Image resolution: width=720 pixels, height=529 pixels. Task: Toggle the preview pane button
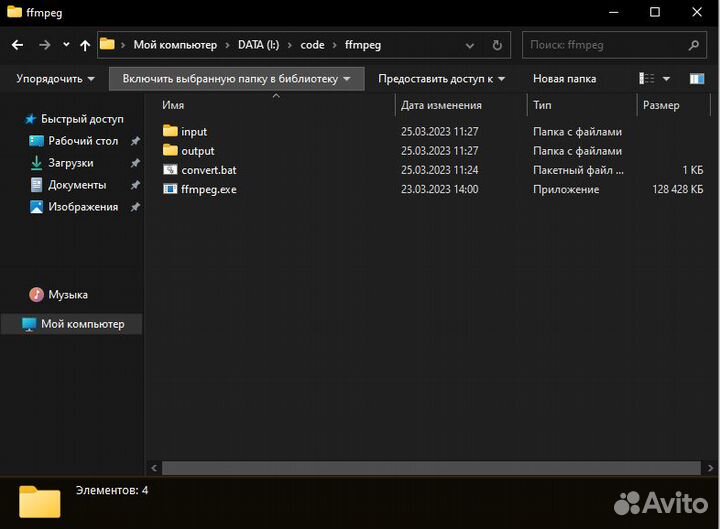(x=696, y=79)
